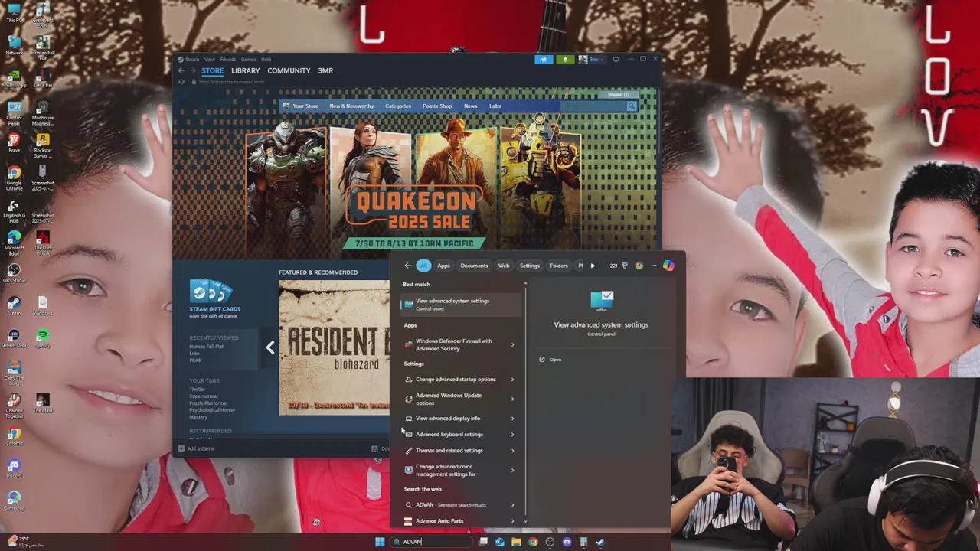Select Settings search filter tab
This screenshot has width=980, height=551.
530,266
